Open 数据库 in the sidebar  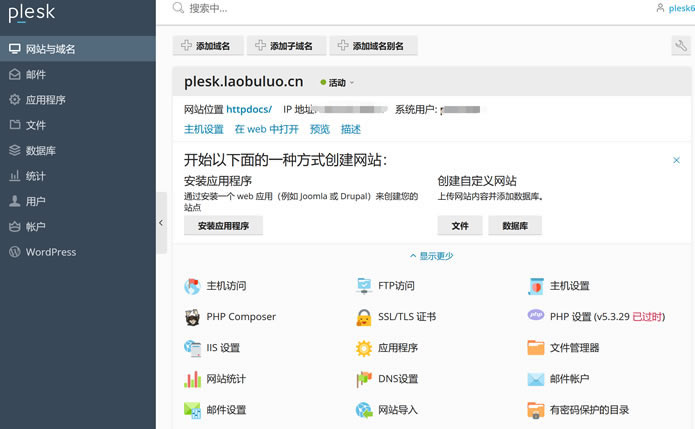click(x=78, y=150)
